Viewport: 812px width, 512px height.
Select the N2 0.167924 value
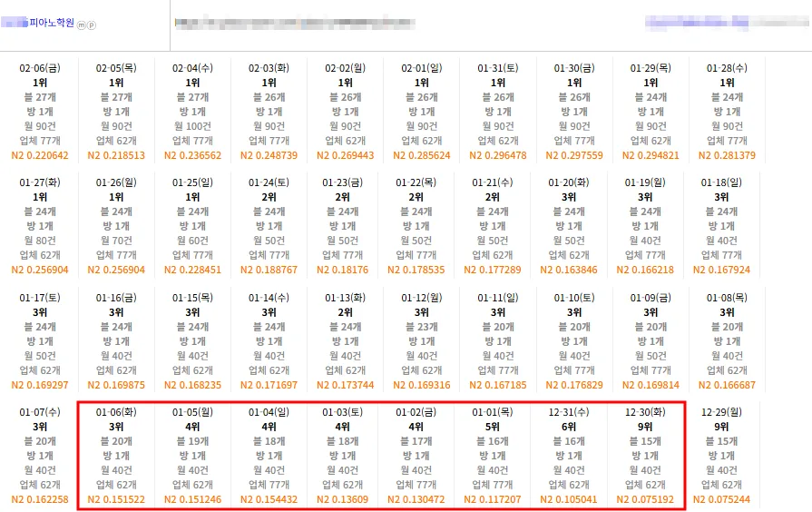tap(721, 270)
